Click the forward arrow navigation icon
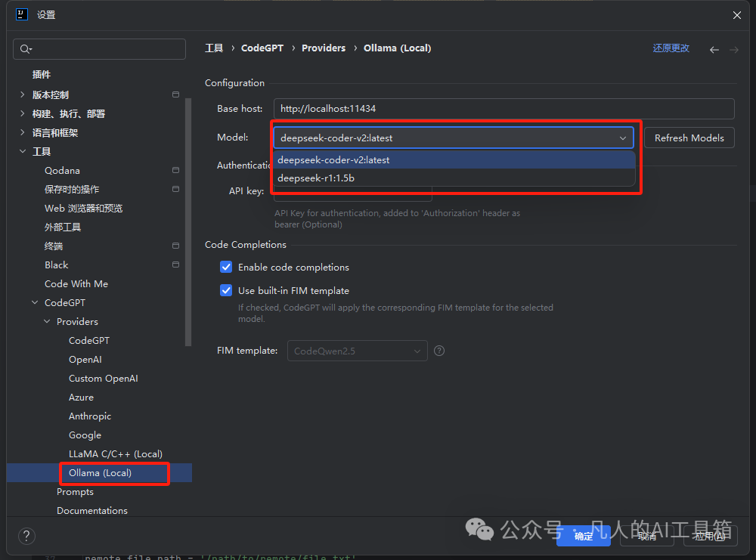The image size is (756, 560). click(x=734, y=50)
